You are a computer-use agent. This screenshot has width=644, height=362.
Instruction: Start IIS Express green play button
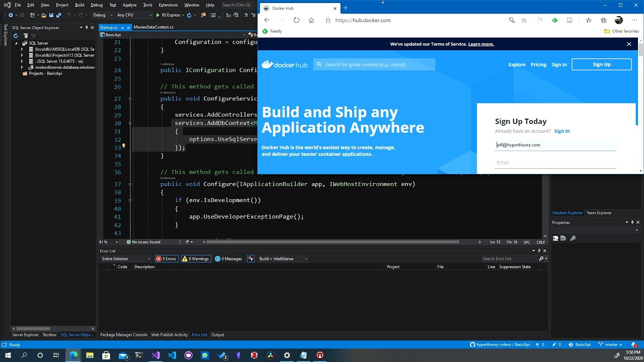point(158,15)
